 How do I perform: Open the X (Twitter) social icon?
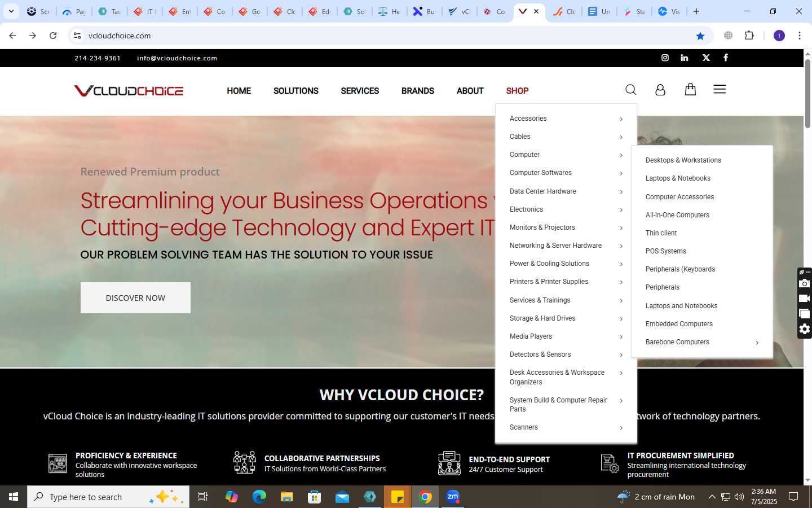(x=706, y=58)
